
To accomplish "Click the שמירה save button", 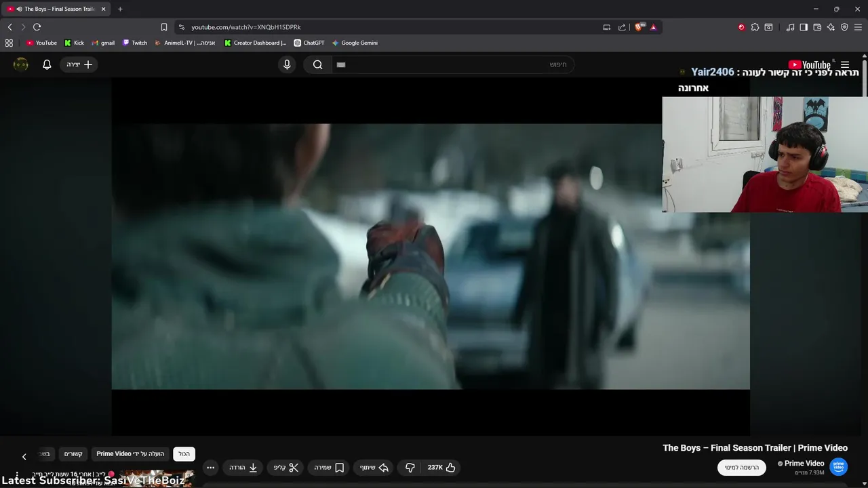I will point(329,468).
